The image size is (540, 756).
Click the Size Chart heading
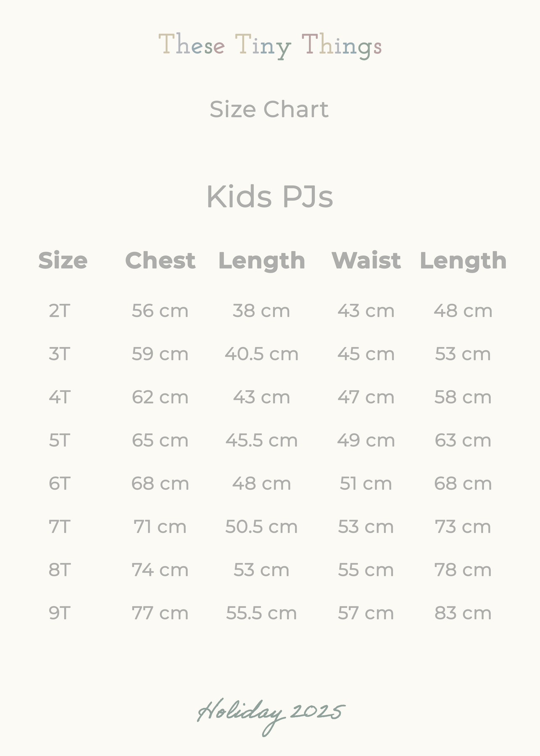269,109
